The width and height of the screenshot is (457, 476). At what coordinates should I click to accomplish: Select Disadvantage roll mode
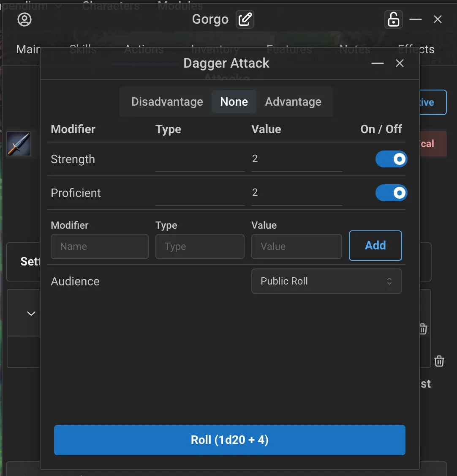tap(167, 102)
